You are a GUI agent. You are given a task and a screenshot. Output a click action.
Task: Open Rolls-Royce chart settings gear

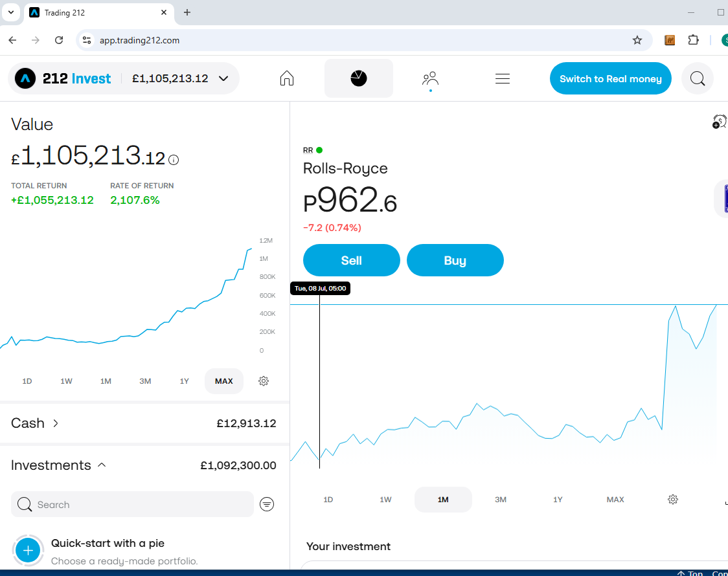(672, 500)
